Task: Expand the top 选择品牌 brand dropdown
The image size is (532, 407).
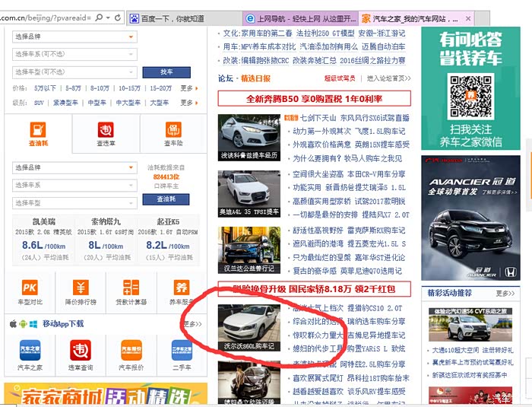Action: tap(74, 37)
